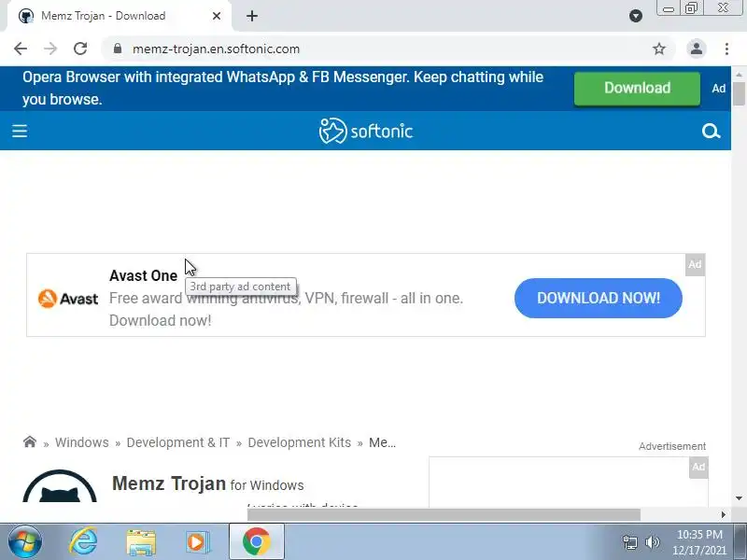Click the padlock site info icon
The image size is (747, 560).
click(118, 49)
